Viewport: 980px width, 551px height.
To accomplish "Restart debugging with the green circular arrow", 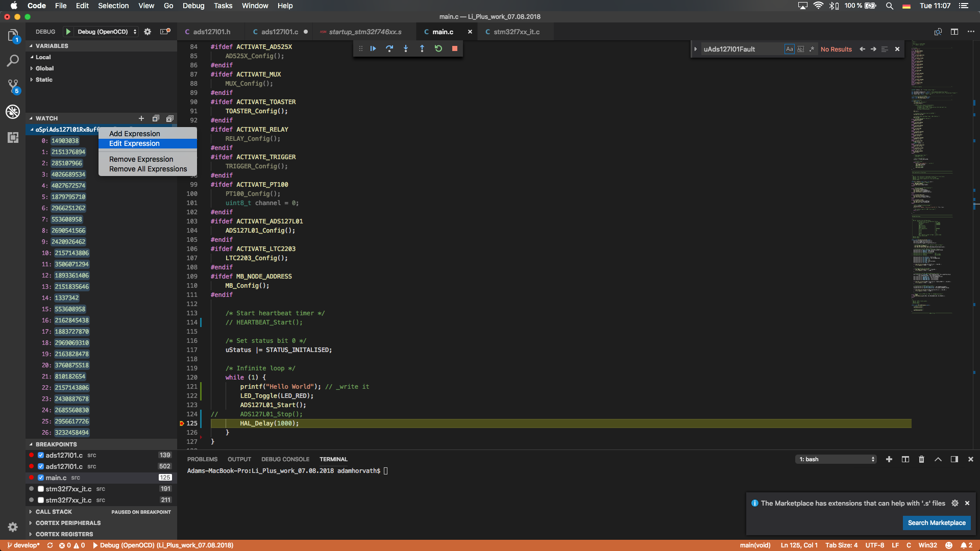I will pyautogui.click(x=438, y=48).
